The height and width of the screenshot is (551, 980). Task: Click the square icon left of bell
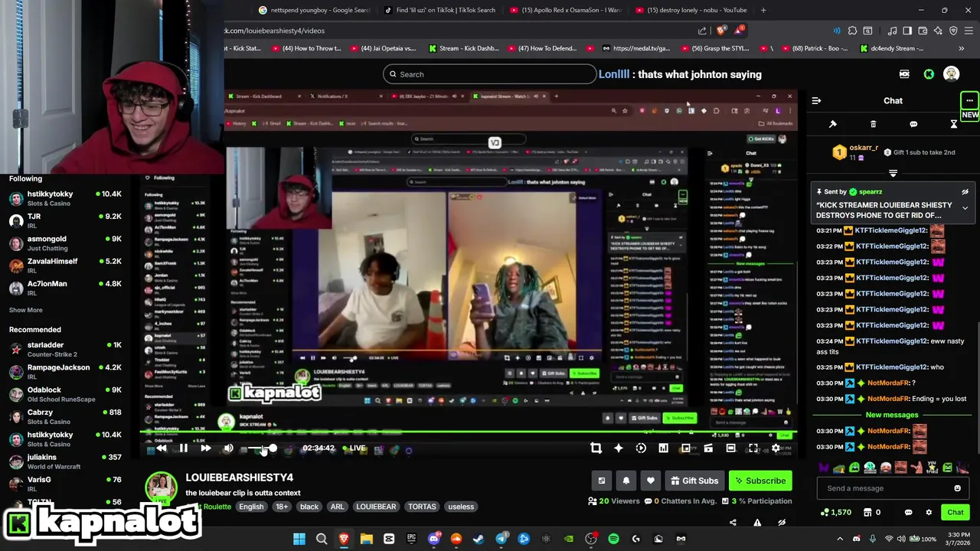coord(602,481)
